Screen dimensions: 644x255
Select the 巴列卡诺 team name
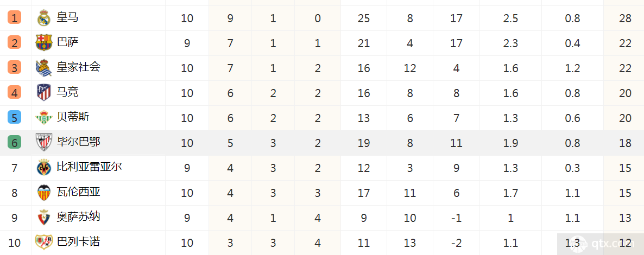point(78,241)
